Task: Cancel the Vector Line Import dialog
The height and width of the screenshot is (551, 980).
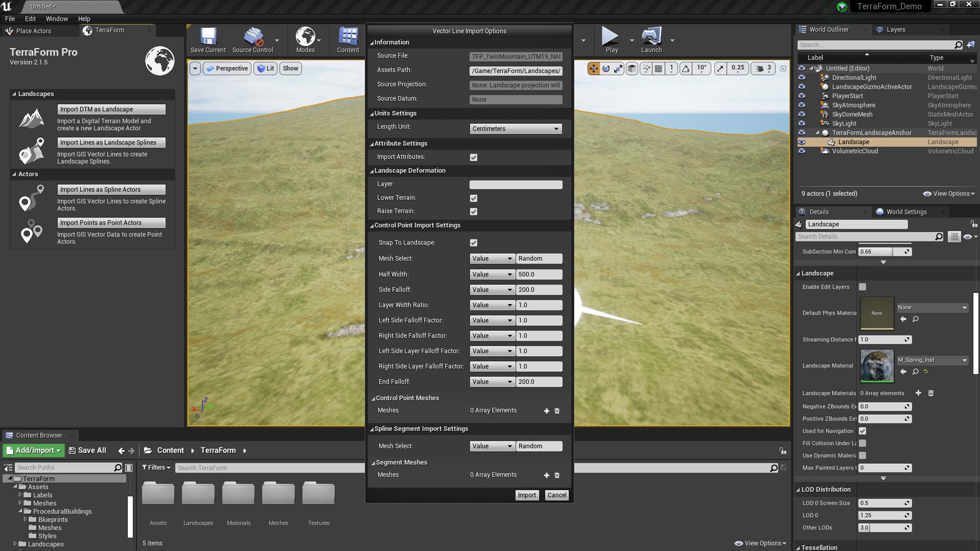Action: pyautogui.click(x=557, y=495)
